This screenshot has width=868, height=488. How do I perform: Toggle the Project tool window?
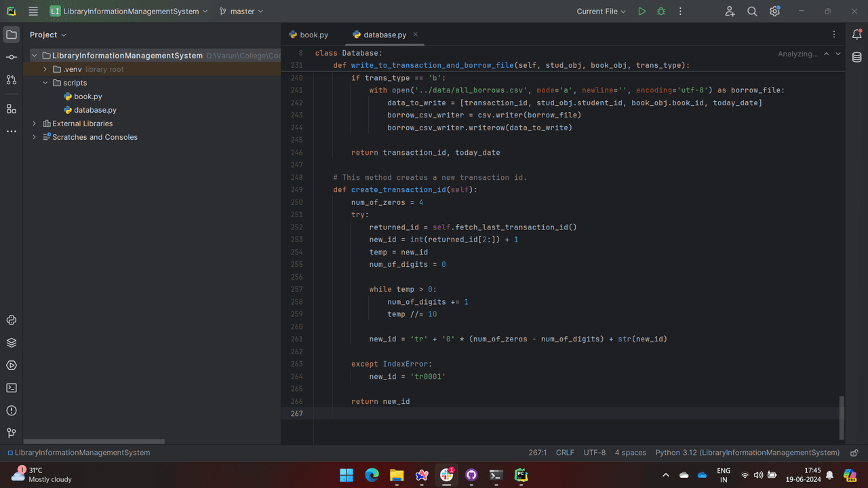tap(12, 35)
